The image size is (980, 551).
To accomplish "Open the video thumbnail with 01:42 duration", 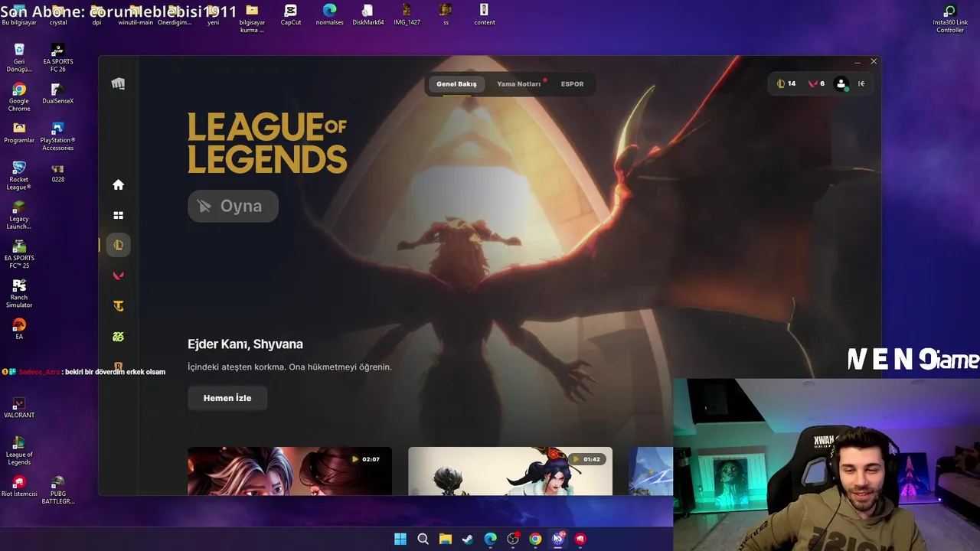I will coord(510,471).
